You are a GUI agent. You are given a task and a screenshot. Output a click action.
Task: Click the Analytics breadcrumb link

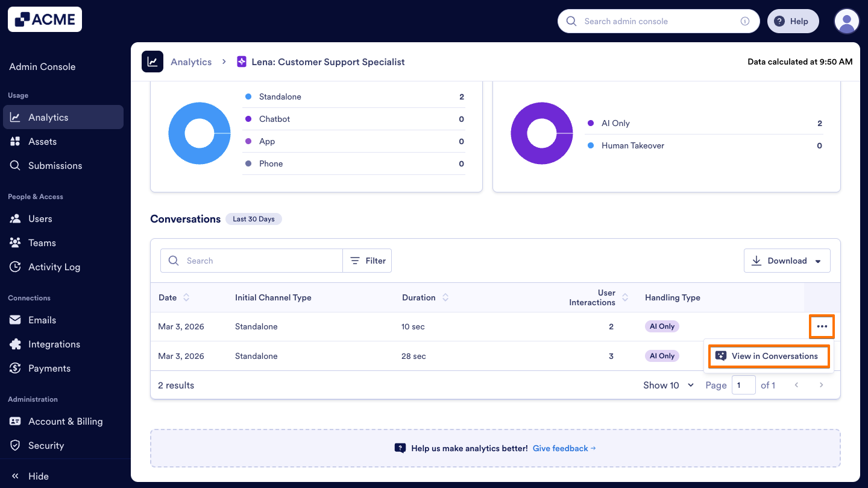pyautogui.click(x=191, y=62)
